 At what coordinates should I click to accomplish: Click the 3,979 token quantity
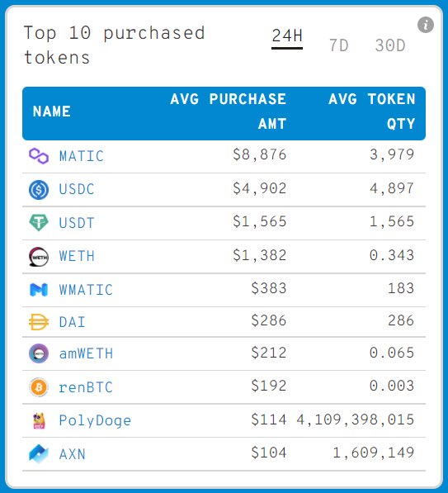392,154
